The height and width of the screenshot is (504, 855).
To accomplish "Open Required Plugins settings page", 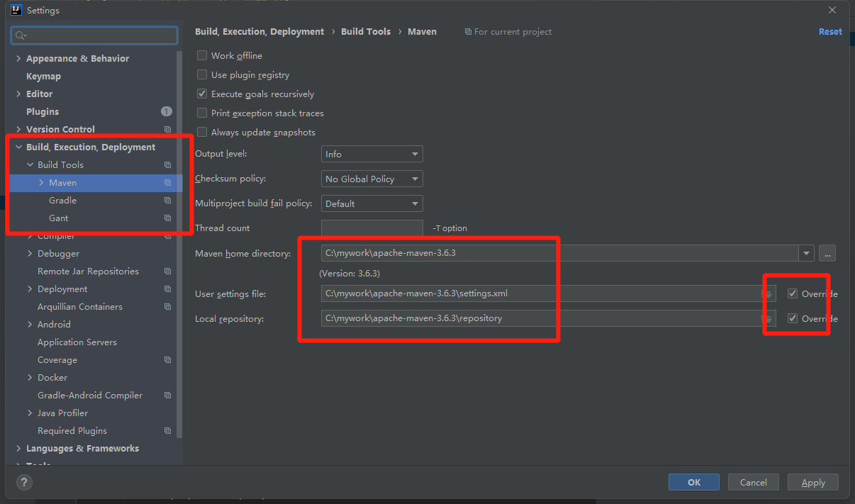I will pos(72,430).
